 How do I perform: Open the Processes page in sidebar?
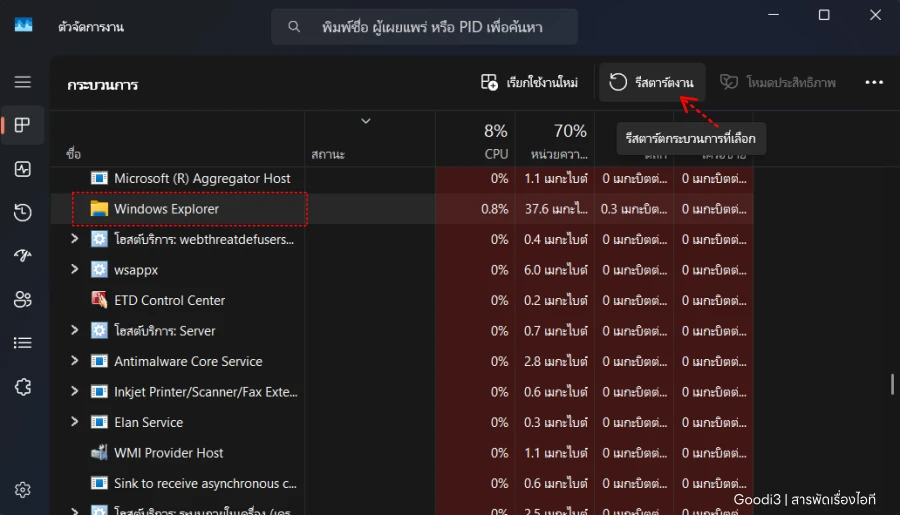point(23,125)
